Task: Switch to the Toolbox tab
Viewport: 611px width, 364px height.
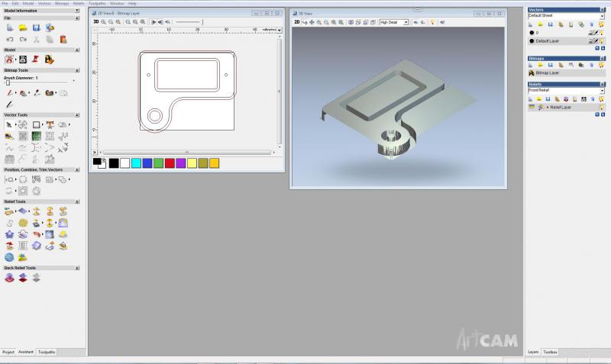Action: 550,352
